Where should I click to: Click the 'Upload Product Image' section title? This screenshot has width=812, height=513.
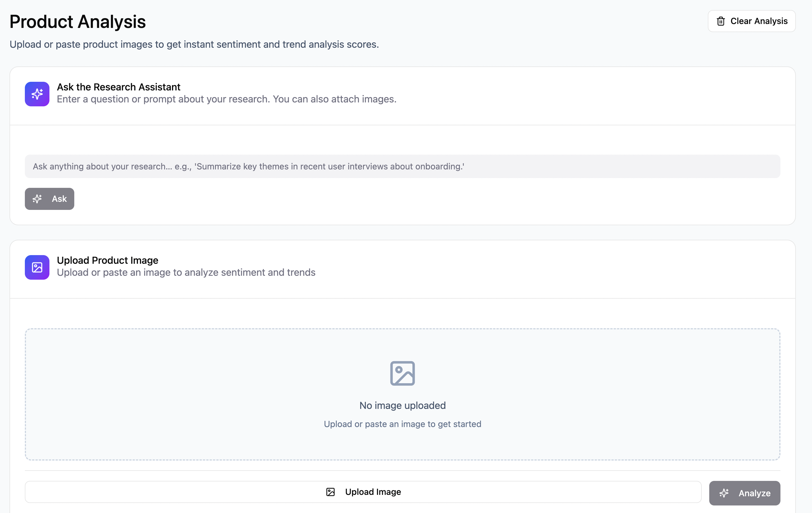click(x=107, y=260)
